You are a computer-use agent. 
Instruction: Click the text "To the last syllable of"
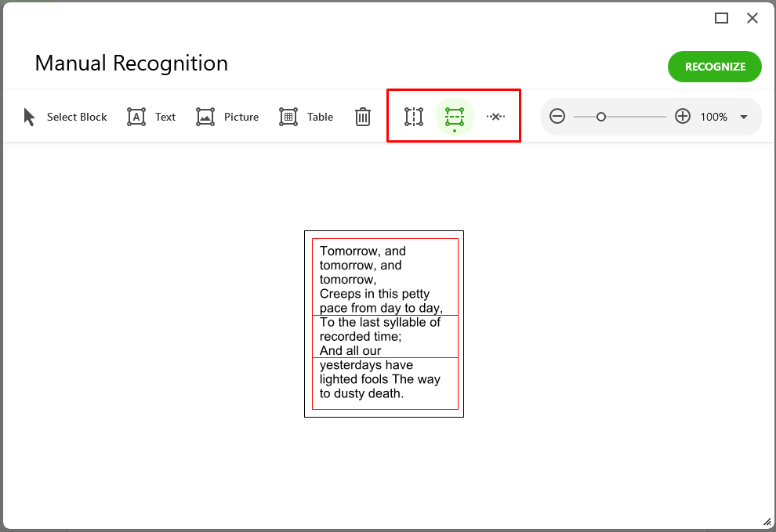[x=380, y=323]
